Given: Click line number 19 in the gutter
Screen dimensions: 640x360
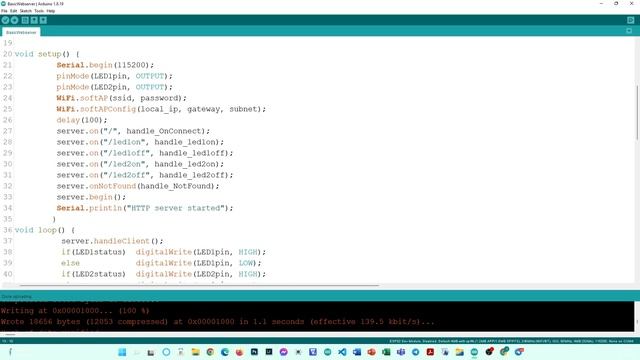Looking at the screenshot, I should (8, 43).
